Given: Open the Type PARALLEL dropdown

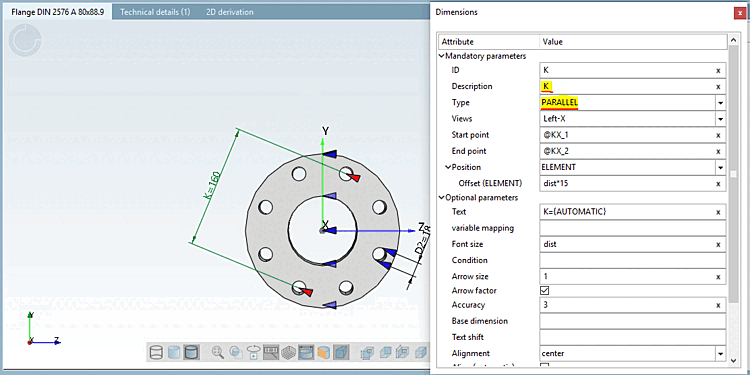Looking at the screenshot, I should pos(720,103).
